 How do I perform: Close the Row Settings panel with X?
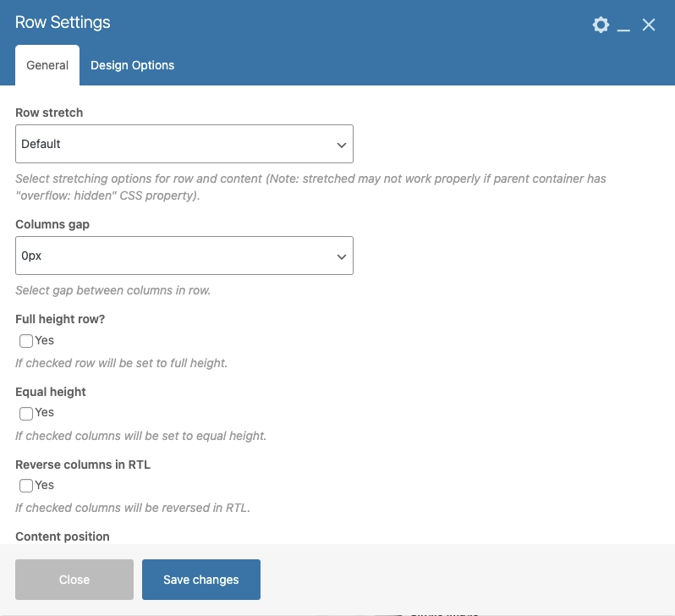[649, 25]
